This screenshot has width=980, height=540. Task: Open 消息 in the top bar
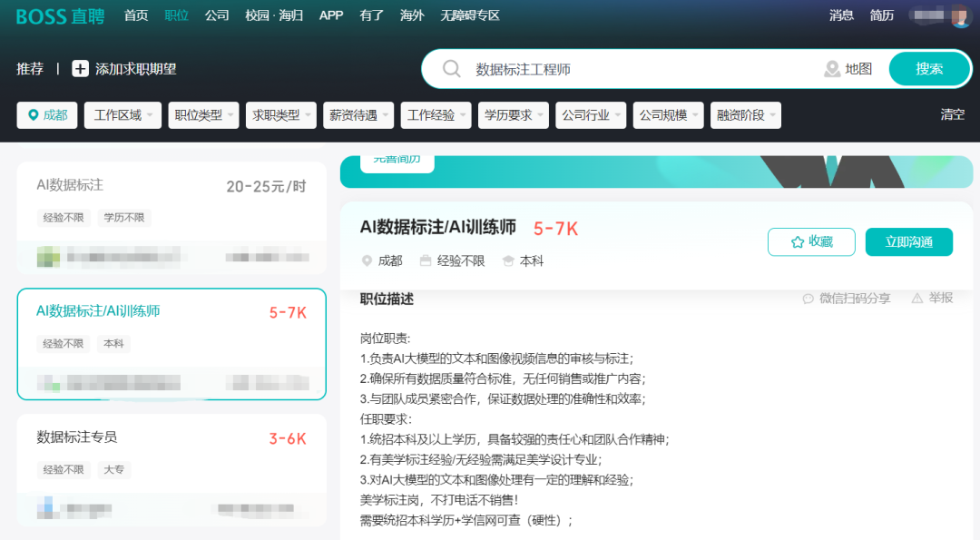(x=841, y=15)
